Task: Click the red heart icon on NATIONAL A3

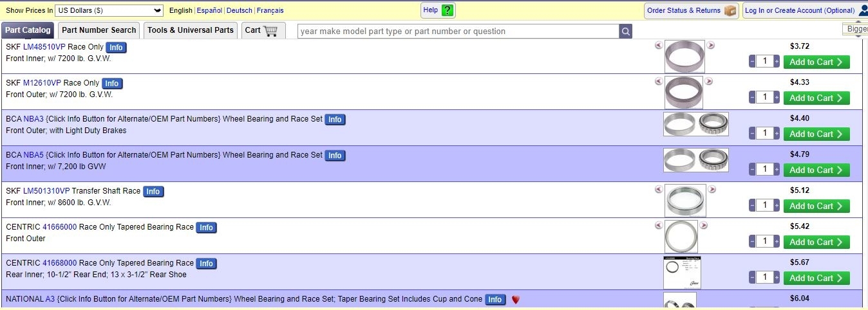Action: [x=515, y=300]
